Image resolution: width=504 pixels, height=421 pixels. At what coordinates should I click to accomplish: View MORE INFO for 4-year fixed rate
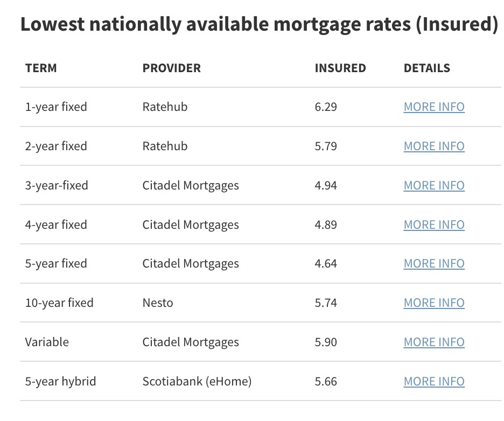click(433, 224)
